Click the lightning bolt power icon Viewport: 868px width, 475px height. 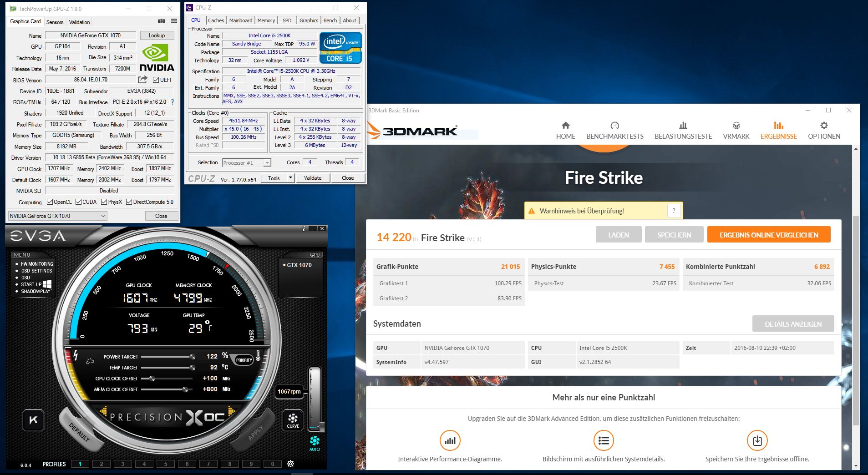point(76,355)
